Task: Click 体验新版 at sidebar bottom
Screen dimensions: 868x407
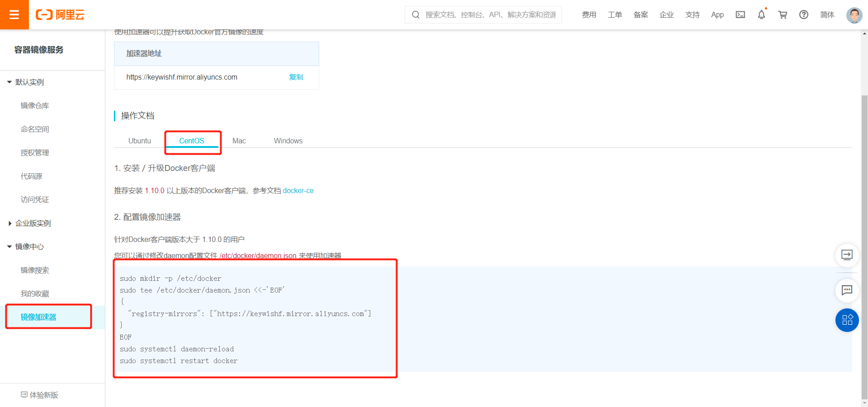Action: (40, 395)
